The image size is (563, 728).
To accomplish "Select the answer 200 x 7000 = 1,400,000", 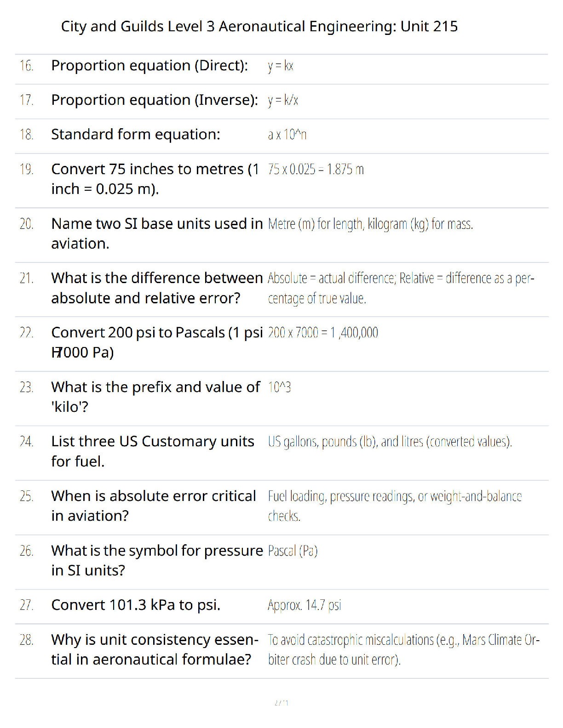I will point(323,332).
